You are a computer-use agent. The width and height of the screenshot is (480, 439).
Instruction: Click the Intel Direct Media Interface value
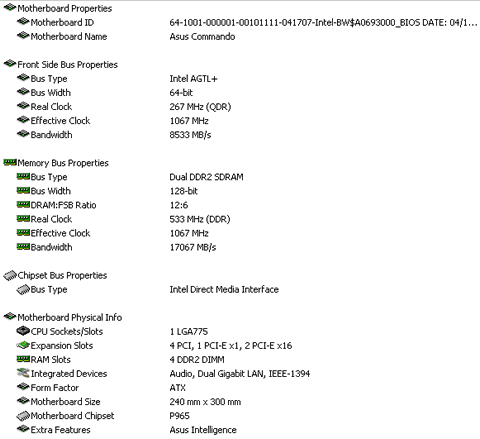224,289
